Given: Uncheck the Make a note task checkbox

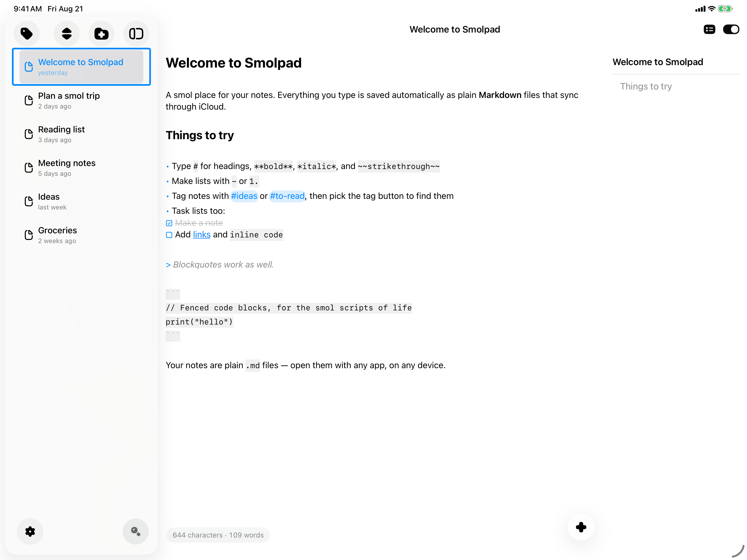Looking at the screenshot, I should [169, 223].
